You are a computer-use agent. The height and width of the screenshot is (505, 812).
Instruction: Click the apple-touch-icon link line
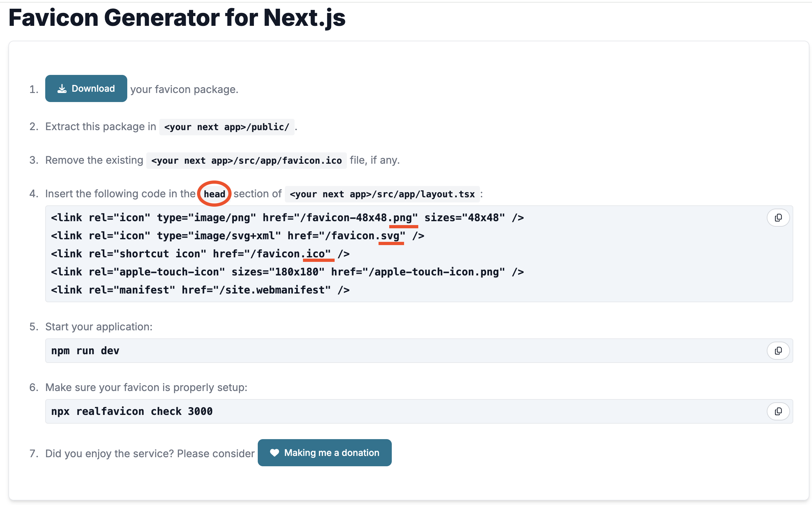point(287,272)
